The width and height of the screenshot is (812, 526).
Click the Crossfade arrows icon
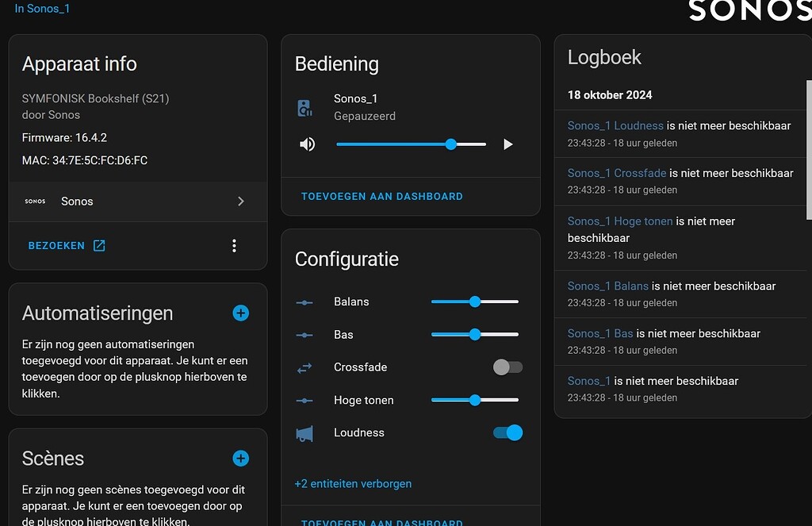click(x=304, y=367)
